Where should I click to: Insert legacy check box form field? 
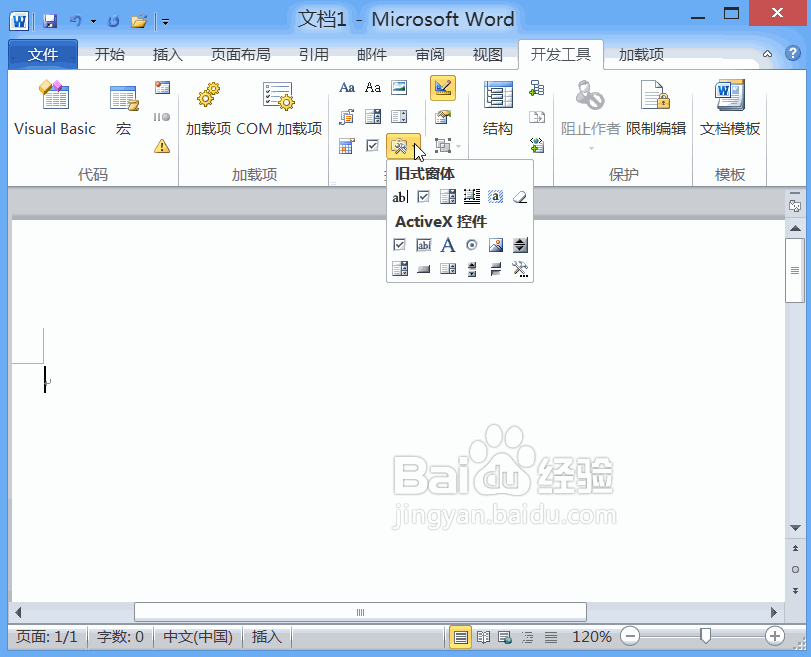click(424, 197)
